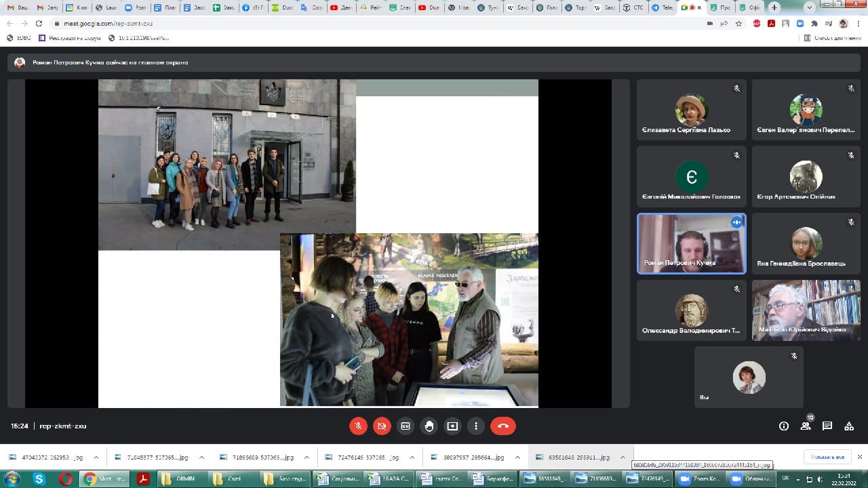868x488 pixels.
Task: Expand the arrow next to 72476149 jpg download
Action: [x=411, y=457]
